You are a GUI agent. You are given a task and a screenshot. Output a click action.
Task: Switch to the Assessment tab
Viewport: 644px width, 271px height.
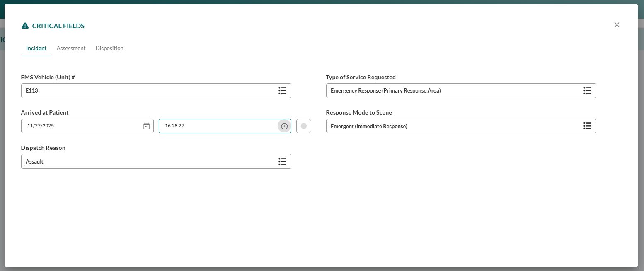tap(71, 48)
